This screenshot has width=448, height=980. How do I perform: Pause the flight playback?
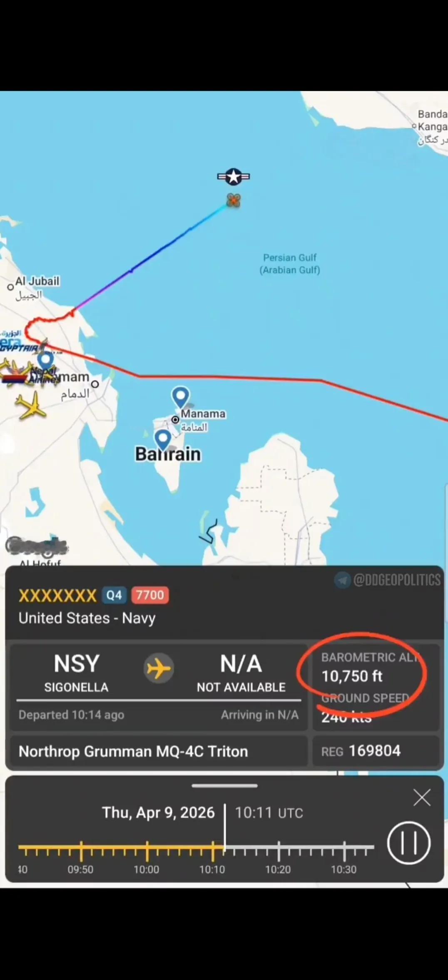pos(409,843)
